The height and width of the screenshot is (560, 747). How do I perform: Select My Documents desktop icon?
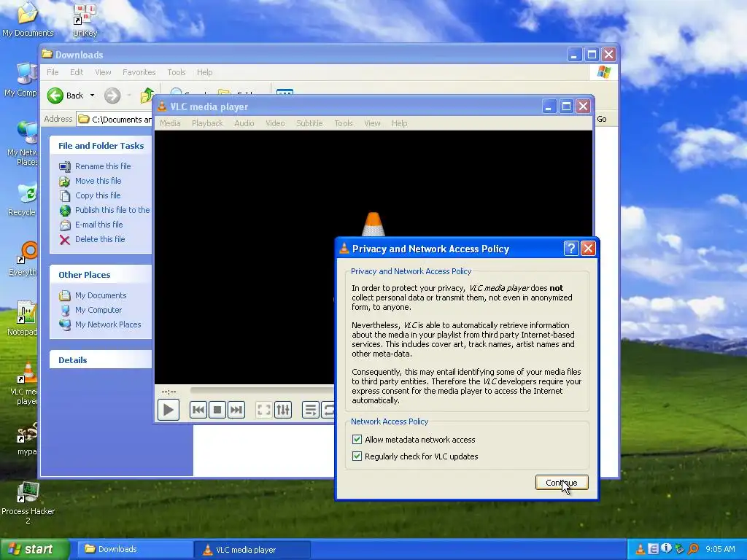point(28,19)
